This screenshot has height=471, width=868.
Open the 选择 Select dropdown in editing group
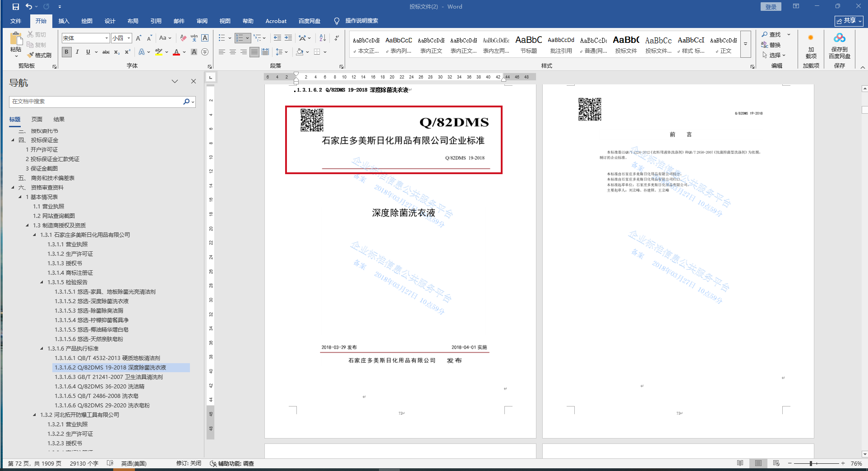tap(774, 55)
